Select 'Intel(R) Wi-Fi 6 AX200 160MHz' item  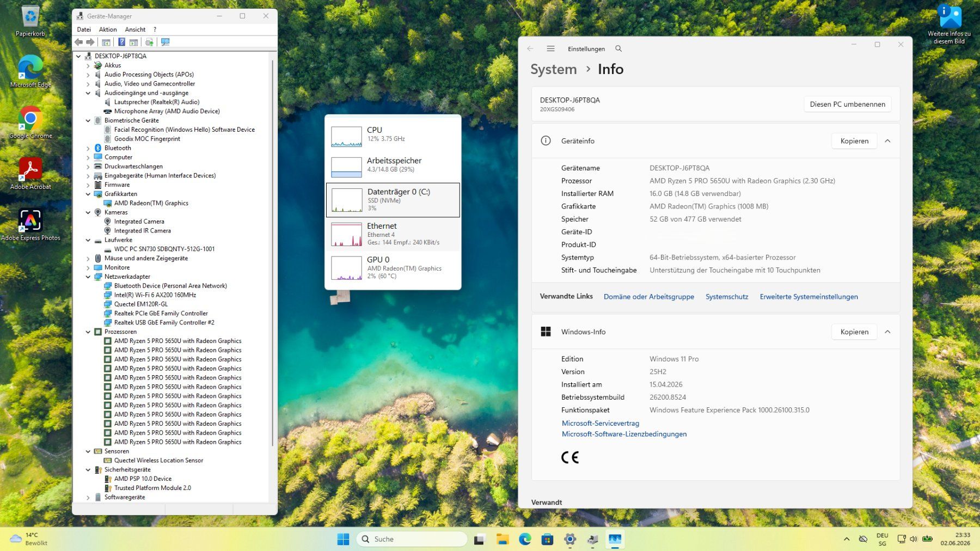[x=155, y=295]
